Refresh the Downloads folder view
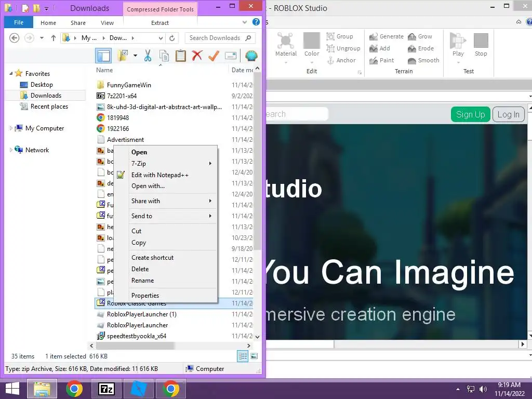532x399 pixels. pyautogui.click(x=172, y=38)
